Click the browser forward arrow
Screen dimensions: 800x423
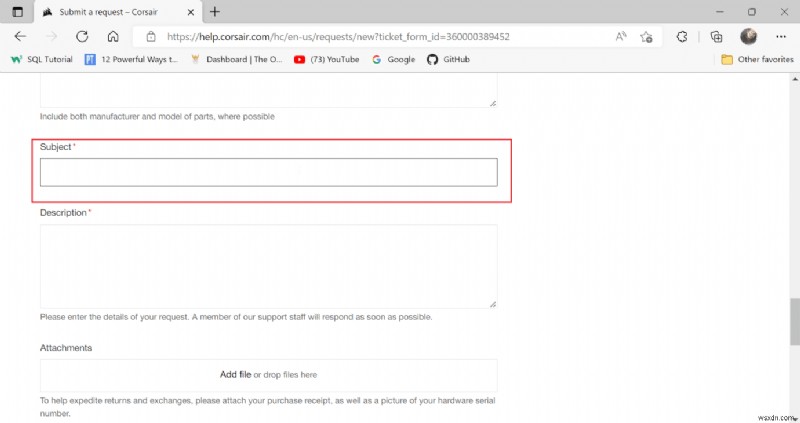coord(52,37)
